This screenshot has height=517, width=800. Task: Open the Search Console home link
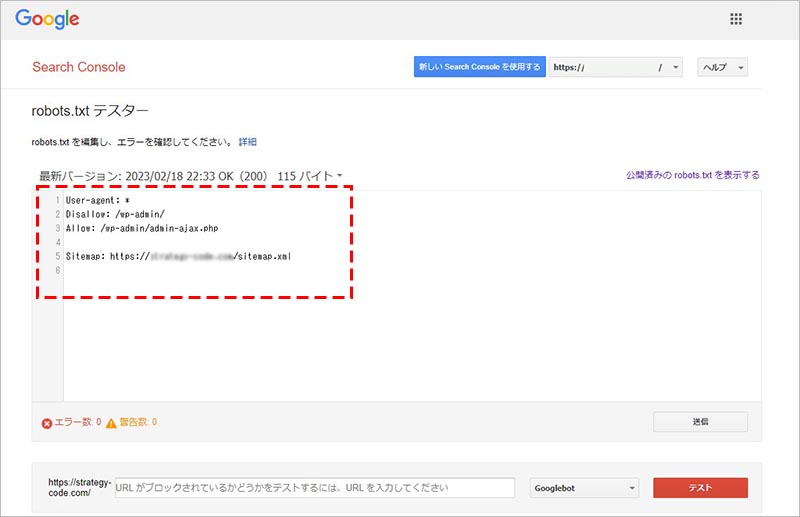click(79, 67)
